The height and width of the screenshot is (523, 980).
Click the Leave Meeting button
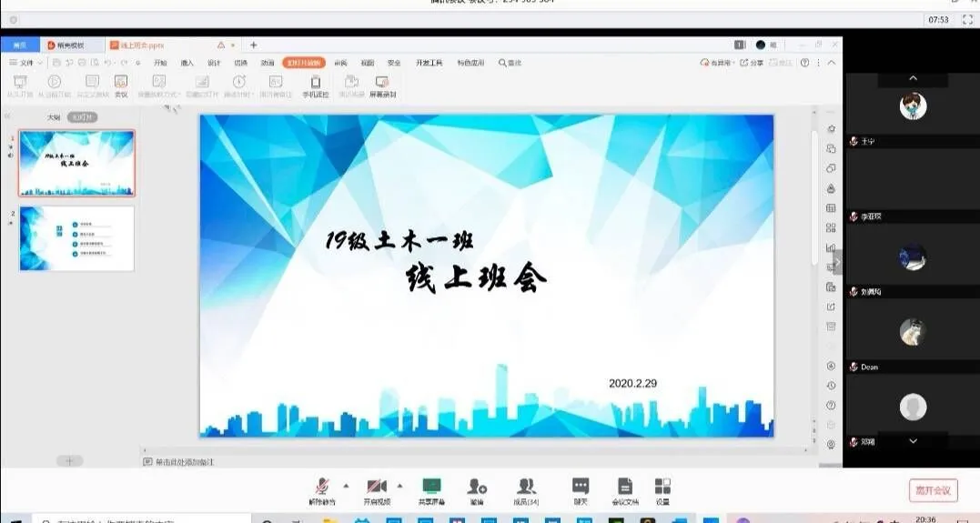[x=933, y=490]
